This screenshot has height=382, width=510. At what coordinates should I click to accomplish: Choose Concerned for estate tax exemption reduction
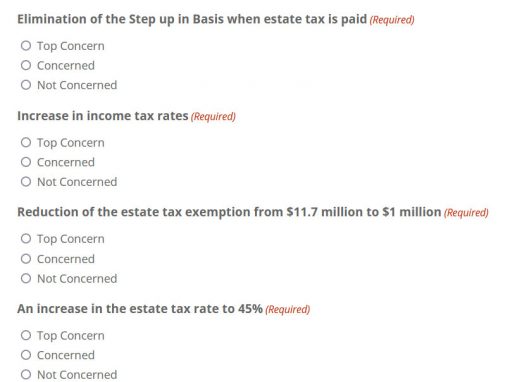26,259
